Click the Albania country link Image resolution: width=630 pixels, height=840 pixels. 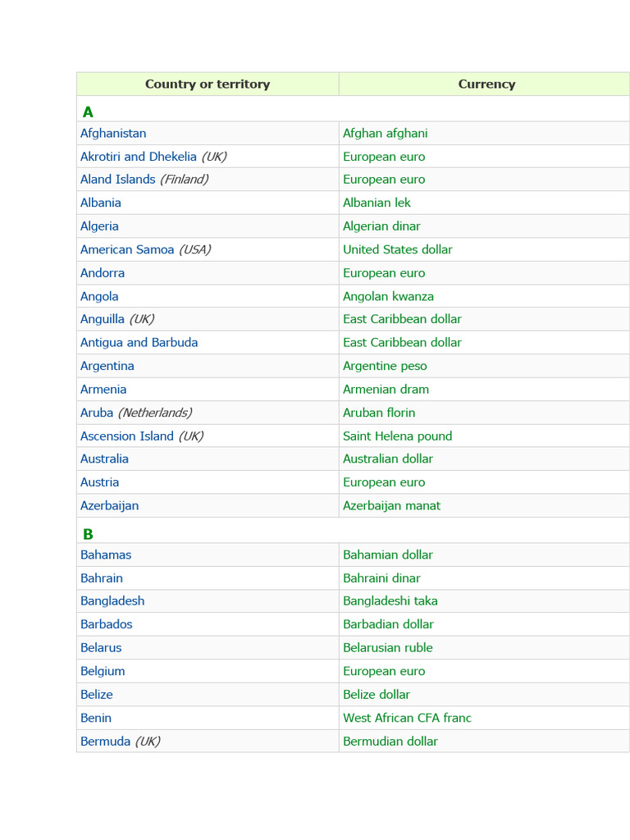(x=101, y=203)
